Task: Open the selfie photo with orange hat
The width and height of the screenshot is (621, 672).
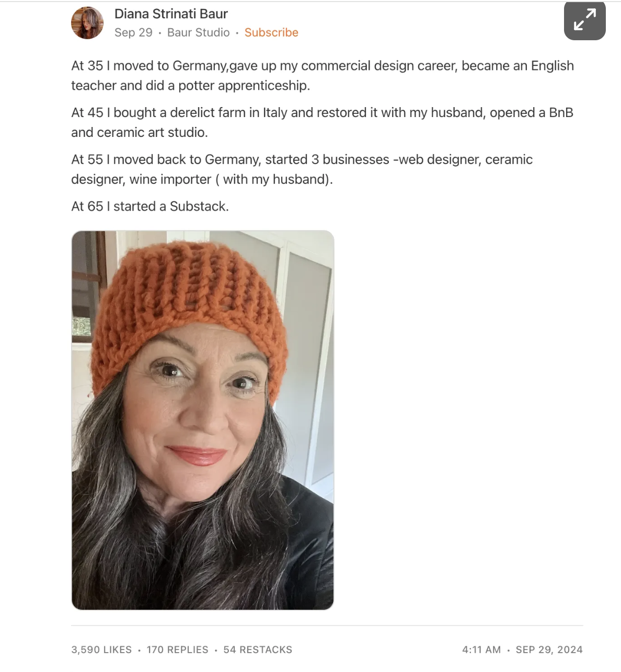Action: [x=202, y=420]
